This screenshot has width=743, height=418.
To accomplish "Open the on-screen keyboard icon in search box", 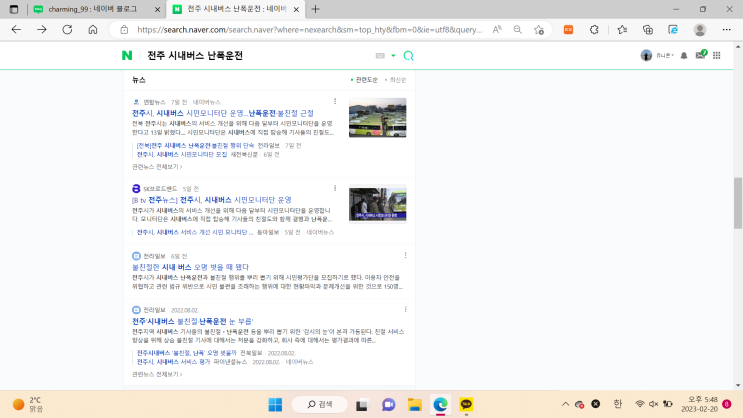I will pos(380,56).
